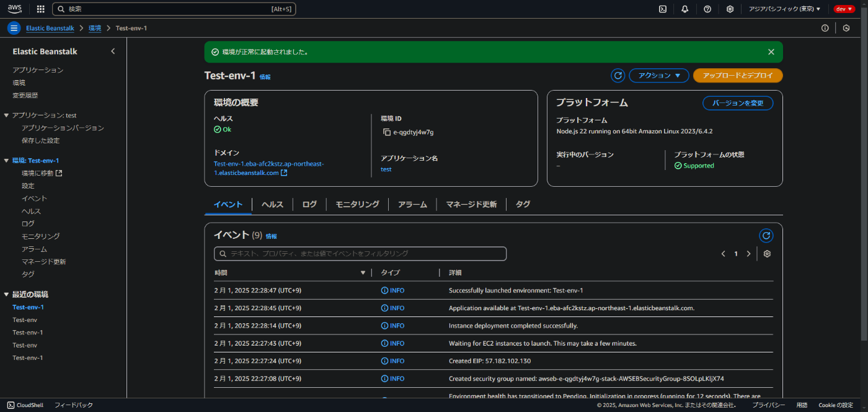Open 保存した設定 in the sidebar

tap(40, 141)
